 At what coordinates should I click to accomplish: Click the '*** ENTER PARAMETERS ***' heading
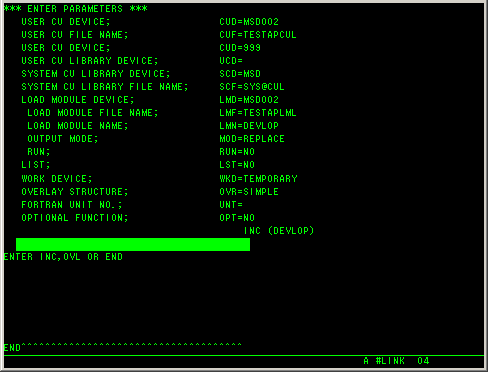(x=76, y=9)
